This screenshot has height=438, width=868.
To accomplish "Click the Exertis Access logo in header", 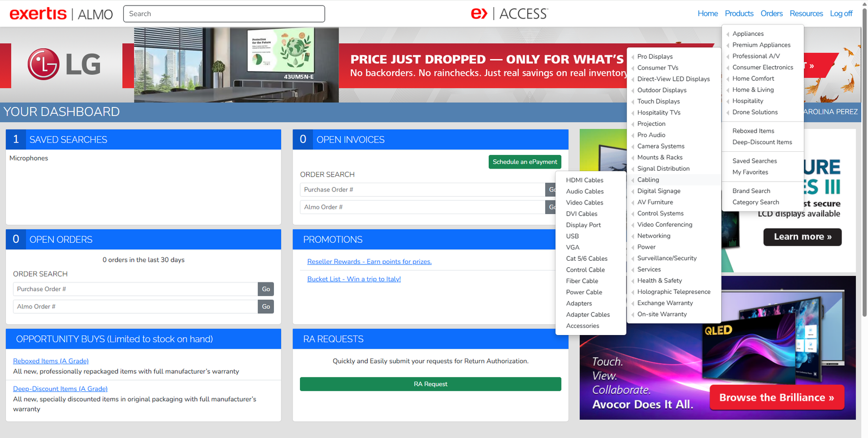I will pos(509,14).
